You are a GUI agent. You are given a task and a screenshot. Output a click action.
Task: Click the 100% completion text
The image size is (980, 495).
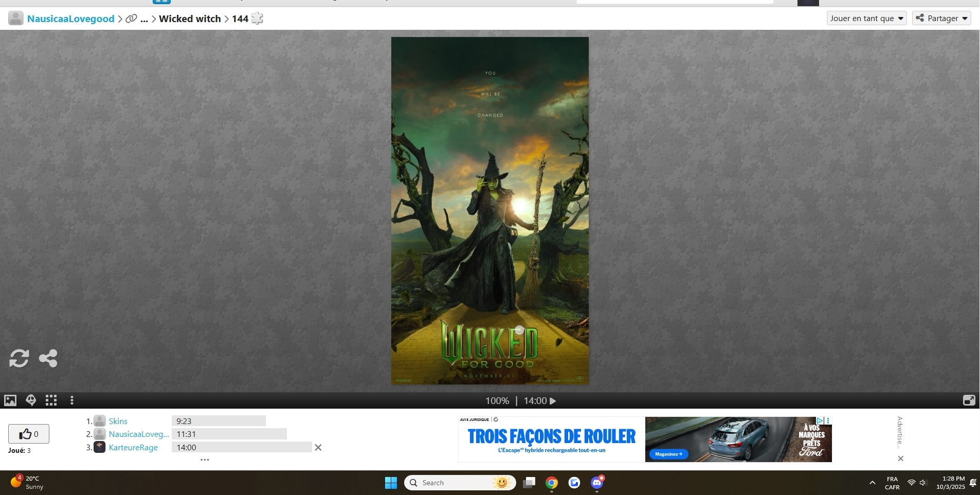[x=497, y=401]
